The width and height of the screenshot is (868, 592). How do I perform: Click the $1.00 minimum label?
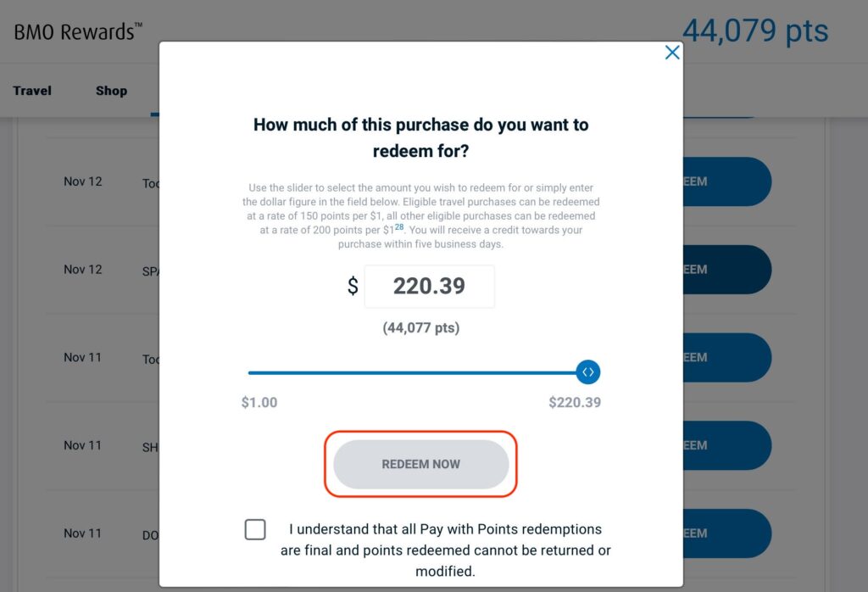tap(259, 402)
